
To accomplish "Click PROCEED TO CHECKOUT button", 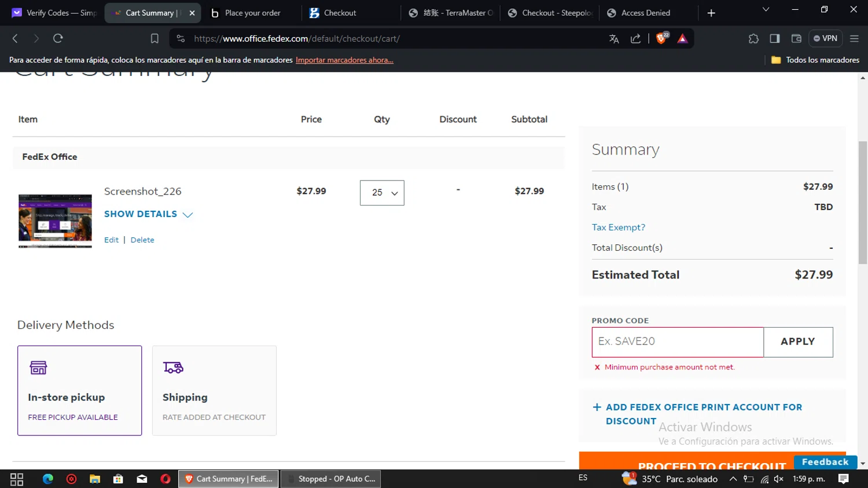I will (712, 462).
